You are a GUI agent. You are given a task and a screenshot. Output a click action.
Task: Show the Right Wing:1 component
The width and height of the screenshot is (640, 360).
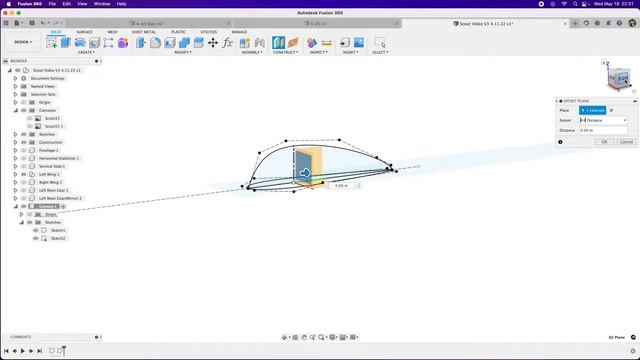pos(24,182)
